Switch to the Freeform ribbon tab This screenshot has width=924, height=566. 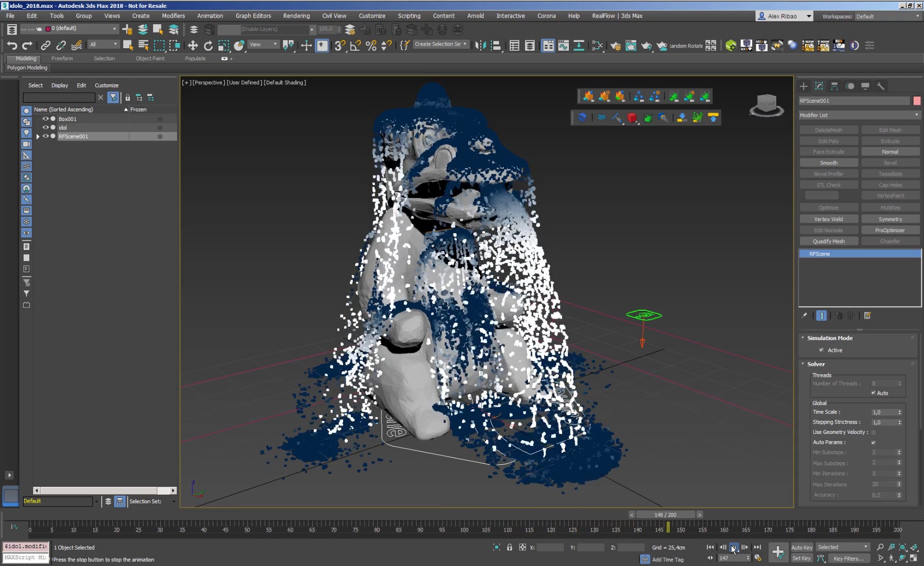[x=62, y=58]
